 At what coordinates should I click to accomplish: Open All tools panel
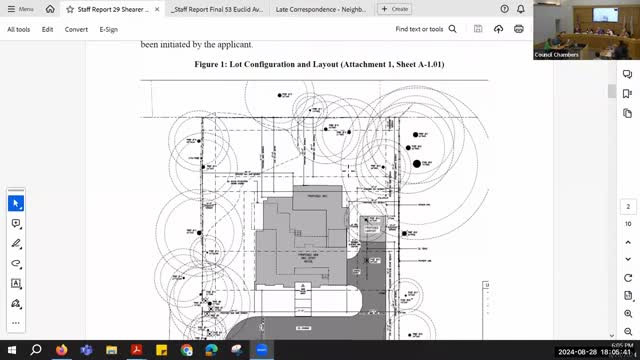coord(19,29)
